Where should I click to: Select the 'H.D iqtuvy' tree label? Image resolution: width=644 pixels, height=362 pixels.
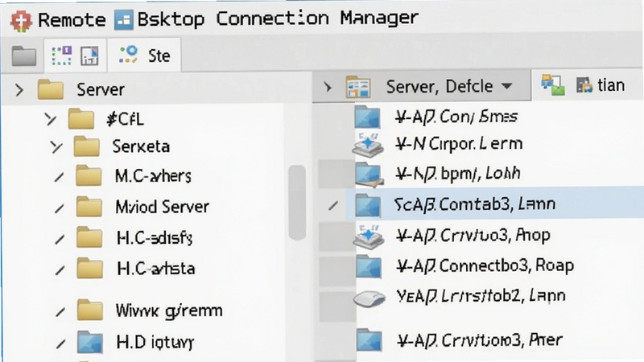(x=155, y=343)
